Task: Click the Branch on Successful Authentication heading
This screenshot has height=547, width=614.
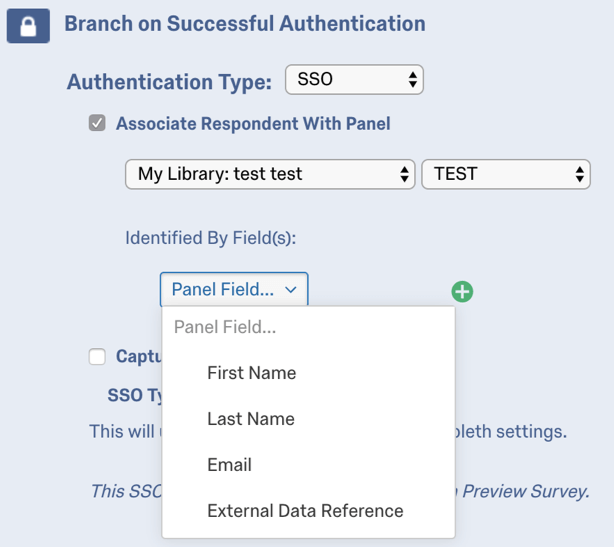Action: [x=245, y=24]
